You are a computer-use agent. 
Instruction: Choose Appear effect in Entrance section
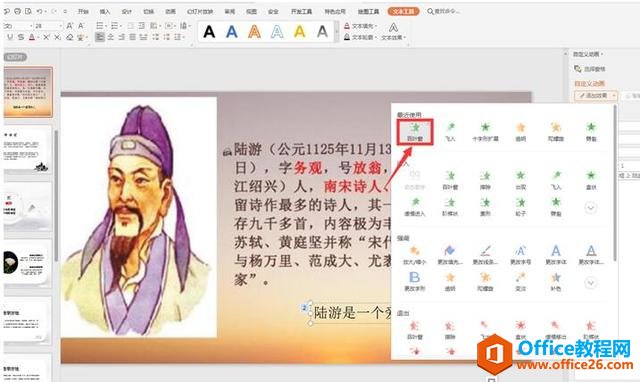[520, 180]
